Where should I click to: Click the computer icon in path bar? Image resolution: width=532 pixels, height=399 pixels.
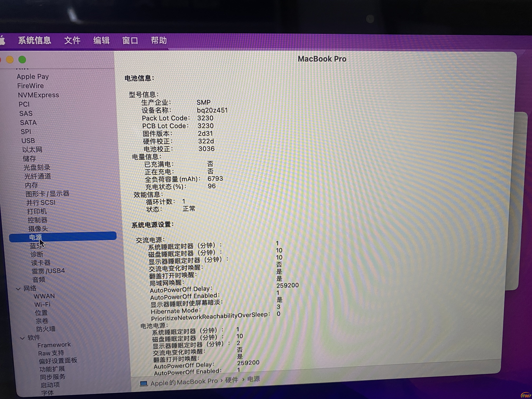coord(144,384)
